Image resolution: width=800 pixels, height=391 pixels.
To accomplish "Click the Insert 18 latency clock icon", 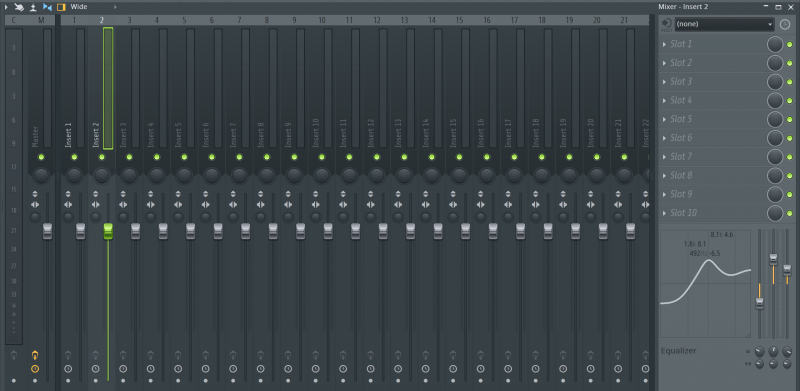I will (x=536, y=369).
